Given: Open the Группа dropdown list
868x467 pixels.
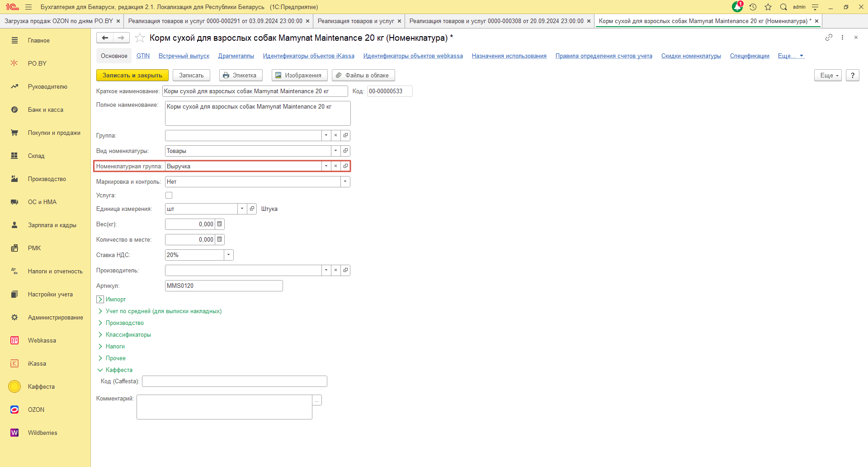Looking at the screenshot, I should (x=326, y=135).
